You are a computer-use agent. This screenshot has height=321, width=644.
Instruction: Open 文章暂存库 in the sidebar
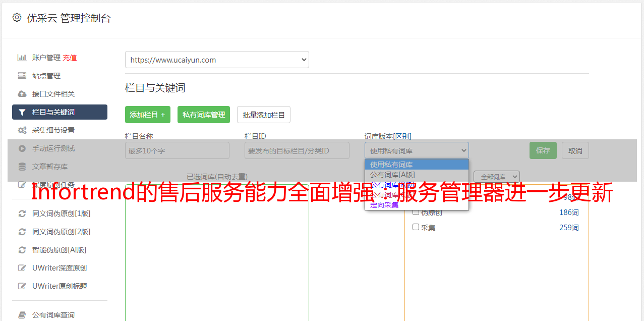pos(50,167)
